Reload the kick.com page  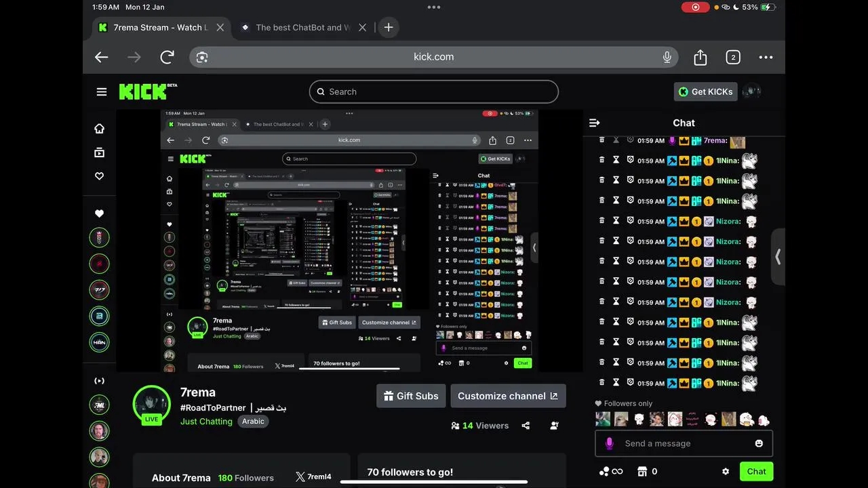tap(167, 57)
